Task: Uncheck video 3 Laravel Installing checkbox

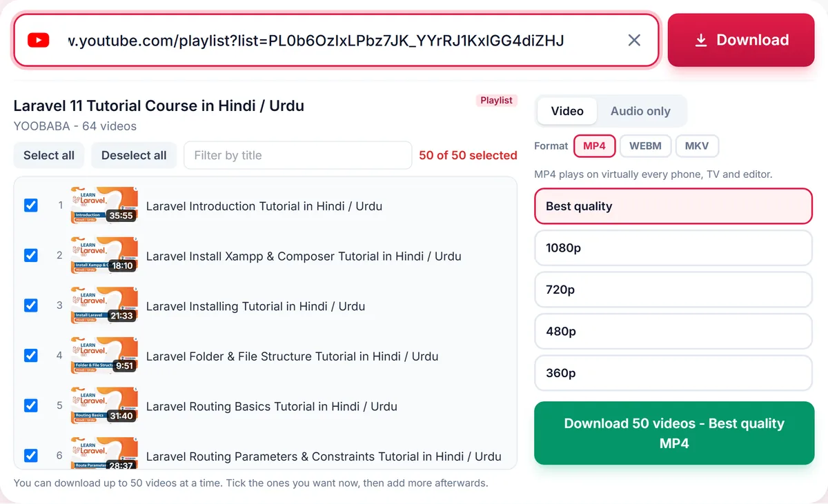Action: [31, 305]
